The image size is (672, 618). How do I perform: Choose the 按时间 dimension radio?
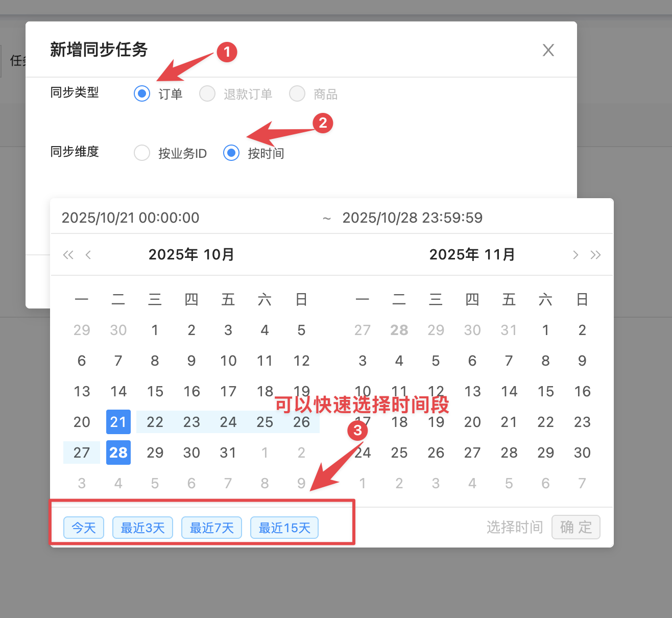231,153
